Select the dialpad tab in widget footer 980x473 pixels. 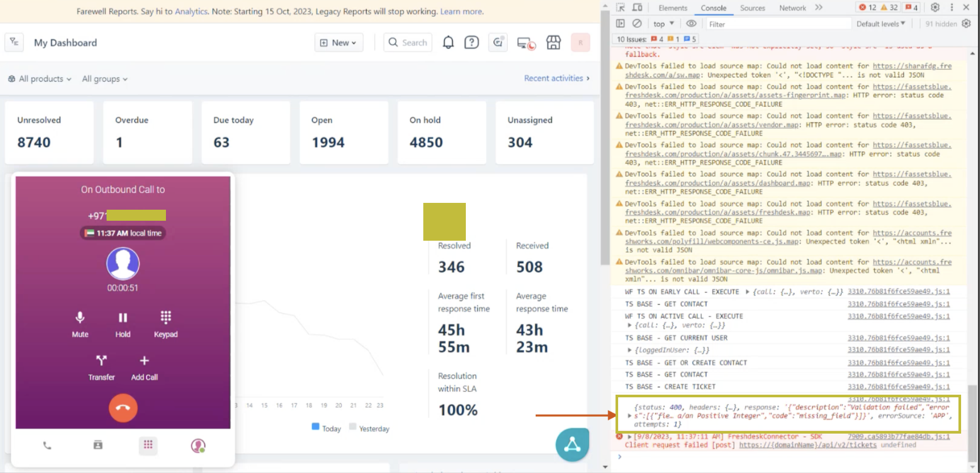click(x=148, y=445)
